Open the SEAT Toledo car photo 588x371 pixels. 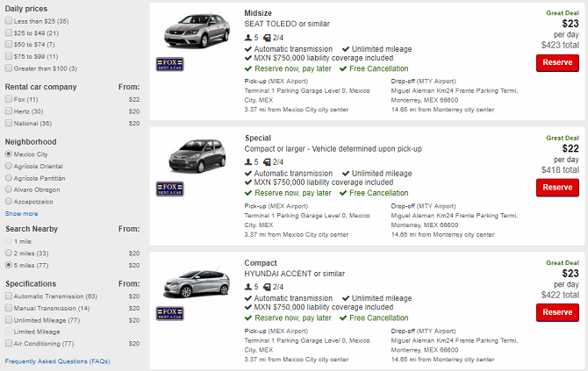tap(190, 31)
